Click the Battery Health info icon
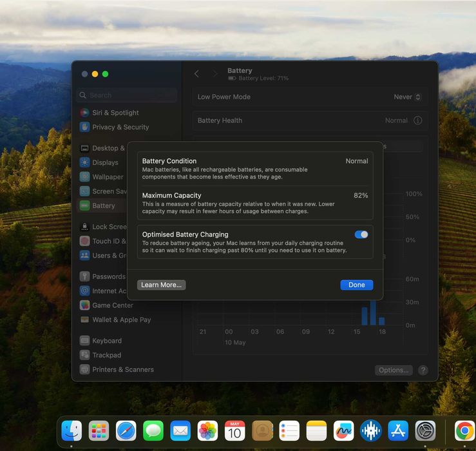The height and width of the screenshot is (451, 476). point(417,120)
